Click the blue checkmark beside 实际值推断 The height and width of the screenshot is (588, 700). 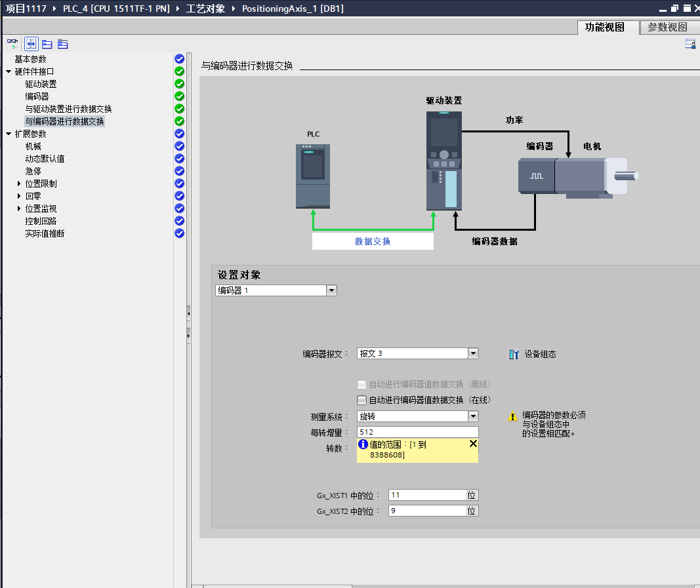180,233
